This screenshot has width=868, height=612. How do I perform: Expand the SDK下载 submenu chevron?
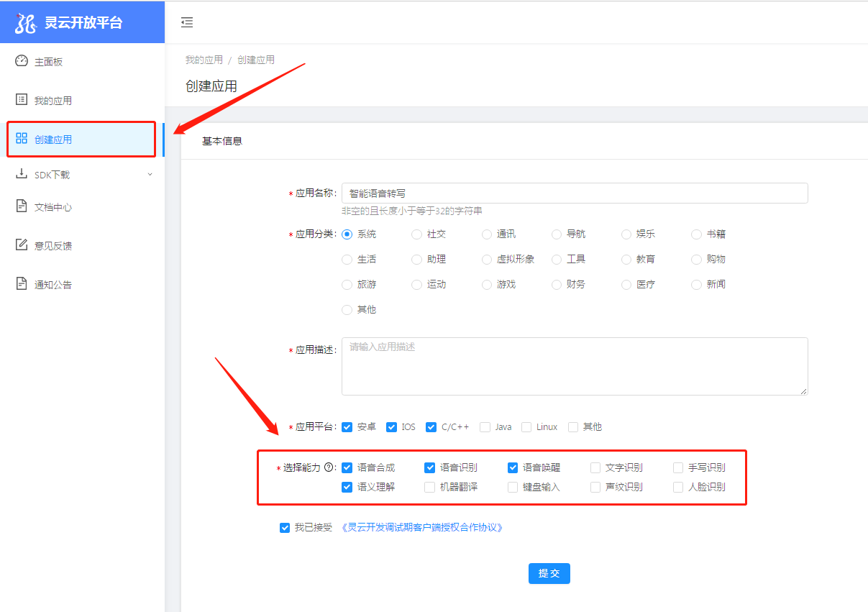pos(150,173)
